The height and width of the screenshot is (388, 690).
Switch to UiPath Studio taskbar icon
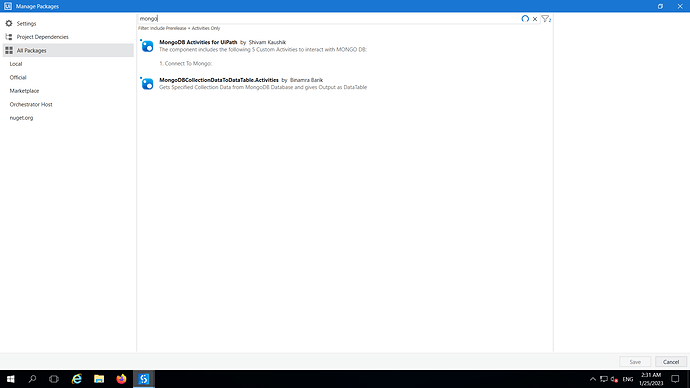[144, 379]
